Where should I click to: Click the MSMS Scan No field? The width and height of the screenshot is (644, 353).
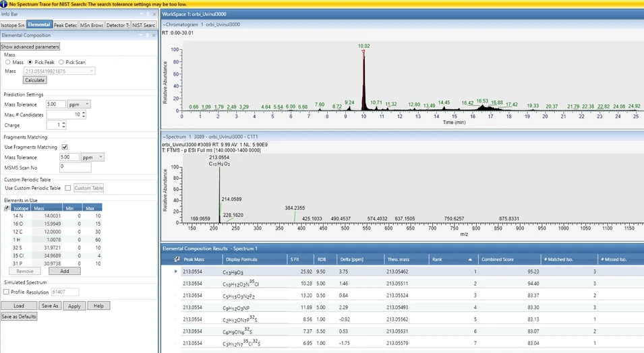[x=75, y=168]
